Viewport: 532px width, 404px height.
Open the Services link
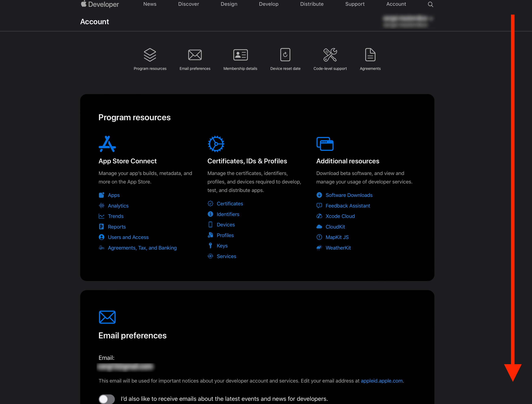point(226,256)
